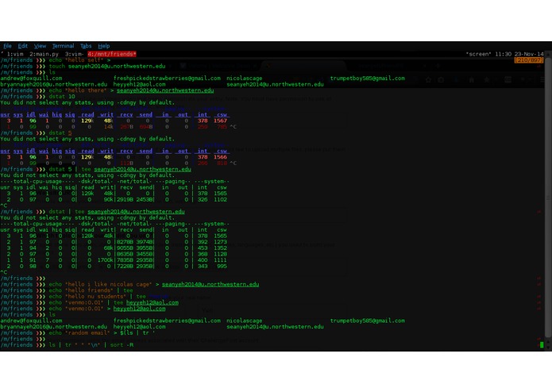Click the csw value 1566

pyautogui.click(x=220, y=157)
